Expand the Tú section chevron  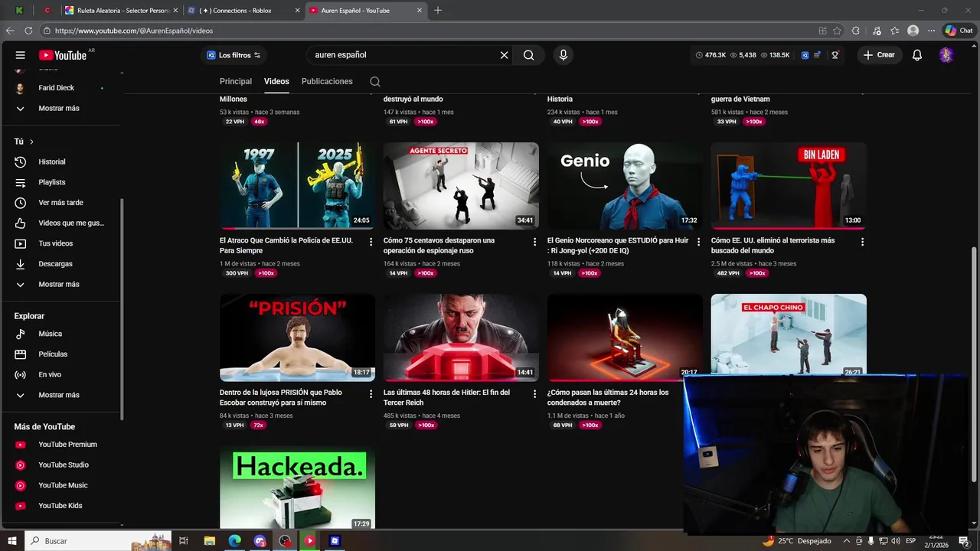(x=31, y=142)
